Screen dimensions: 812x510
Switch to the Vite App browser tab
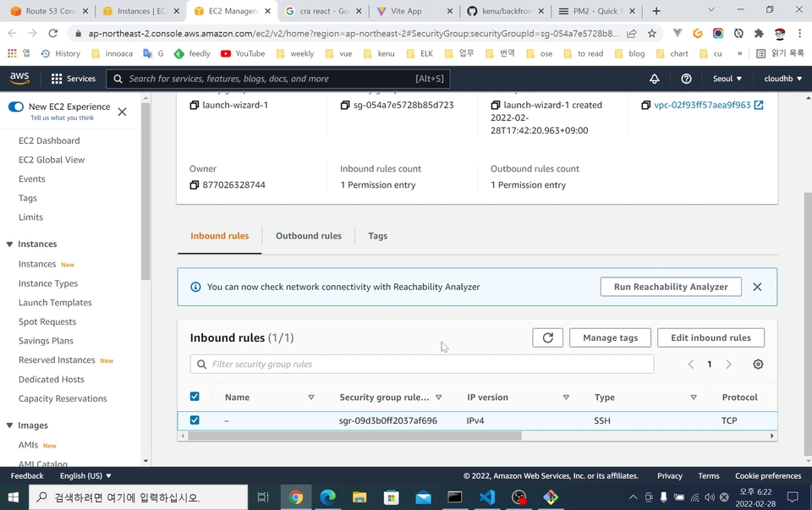click(414, 11)
